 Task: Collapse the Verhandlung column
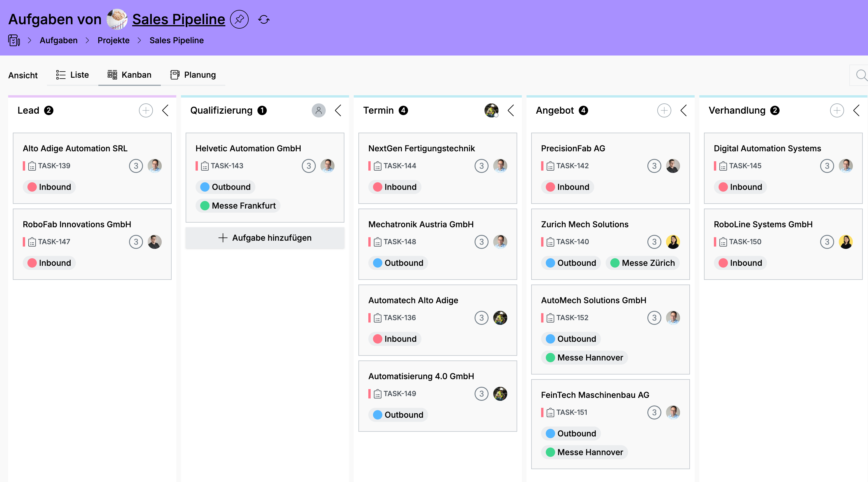tap(857, 110)
